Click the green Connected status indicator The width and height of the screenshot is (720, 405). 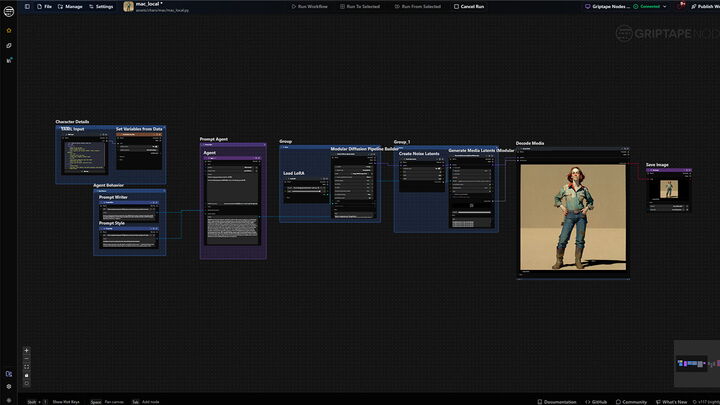647,6
